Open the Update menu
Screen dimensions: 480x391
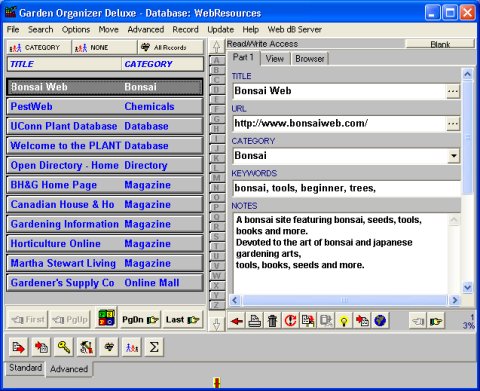point(220,30)
